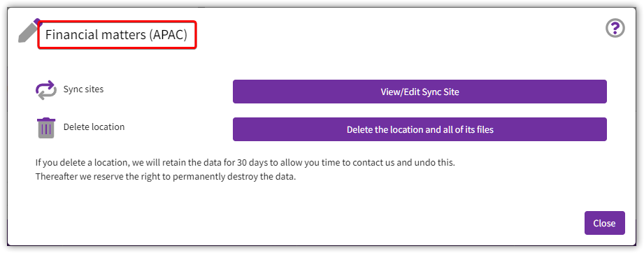Click the Sync sites label
This screenshot has height=253, width=644.
coord(83,89)
